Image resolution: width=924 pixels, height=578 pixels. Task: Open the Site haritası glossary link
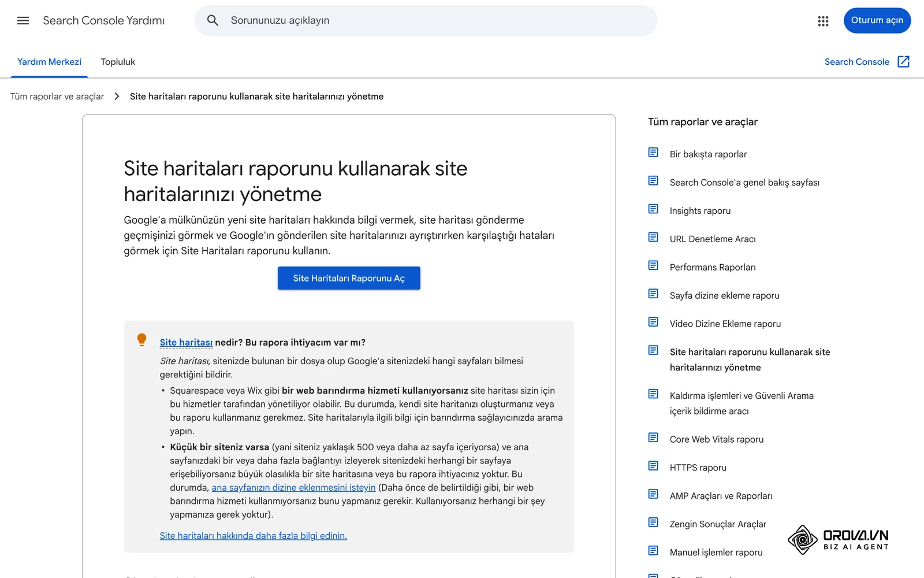tap(186, 342)
